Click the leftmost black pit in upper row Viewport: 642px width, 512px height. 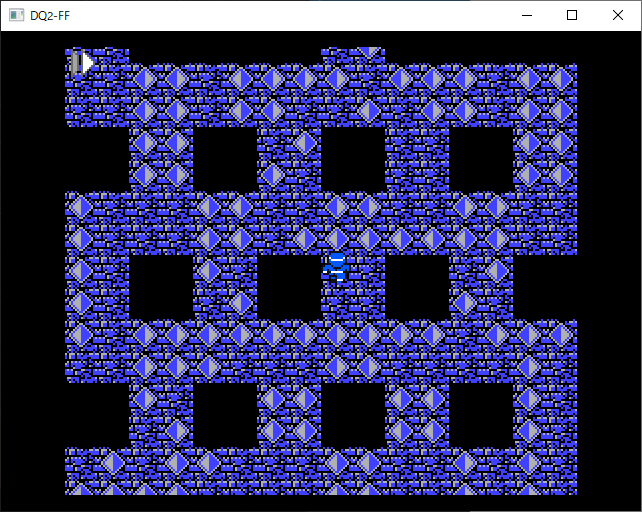224,160
